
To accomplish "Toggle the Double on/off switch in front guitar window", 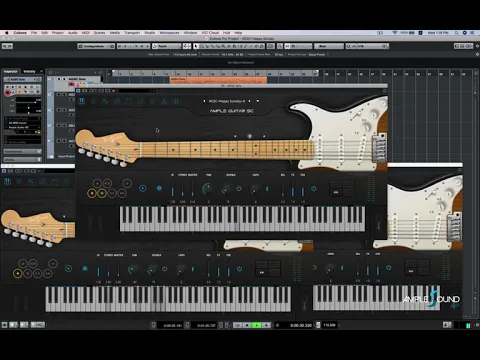I will tap(239, 189).
